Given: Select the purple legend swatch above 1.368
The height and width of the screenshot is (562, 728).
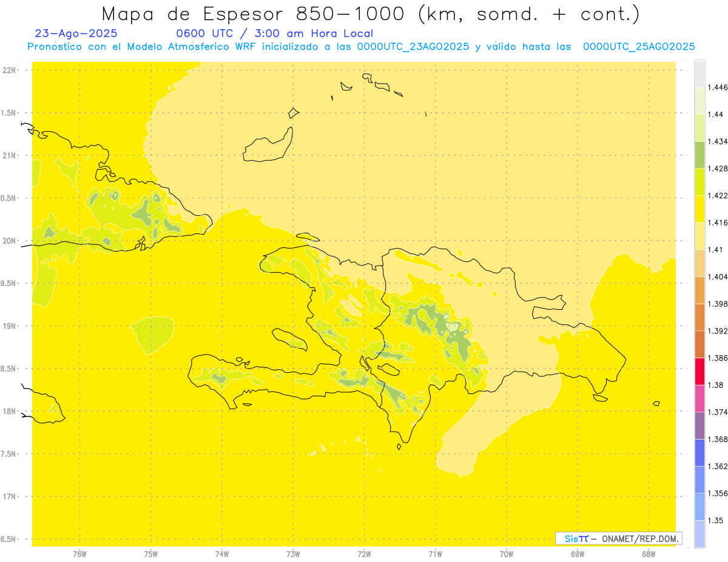Looking at the screenshot, I should click(699, 426).
